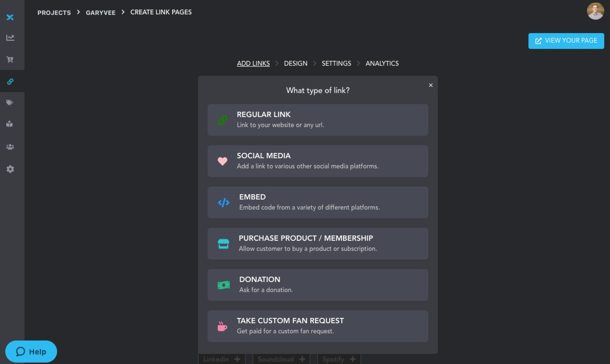
Task: Click the app logo at sidebar top
Action: point(10,17)
